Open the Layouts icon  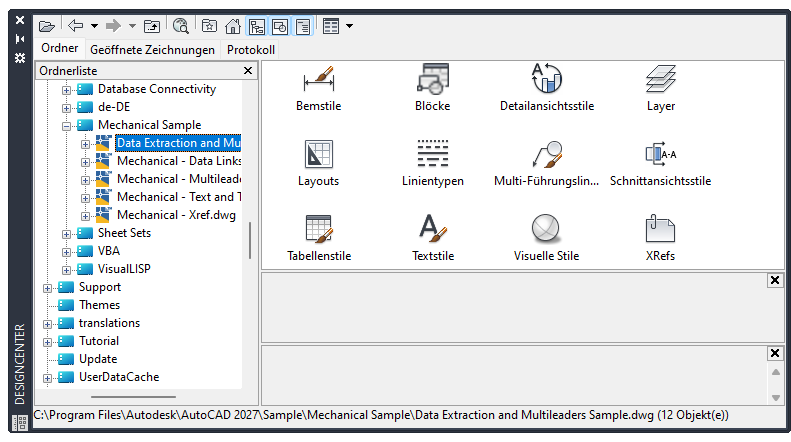pyautogui.click(x=318, y=163)
